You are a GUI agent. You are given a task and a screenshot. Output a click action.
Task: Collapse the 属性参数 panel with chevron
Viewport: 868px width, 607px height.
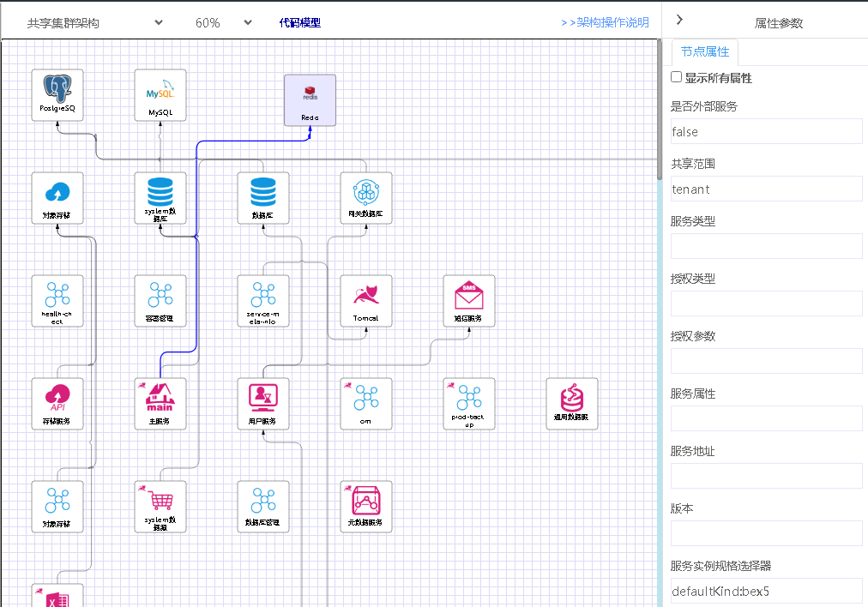[x=679, y=20]
